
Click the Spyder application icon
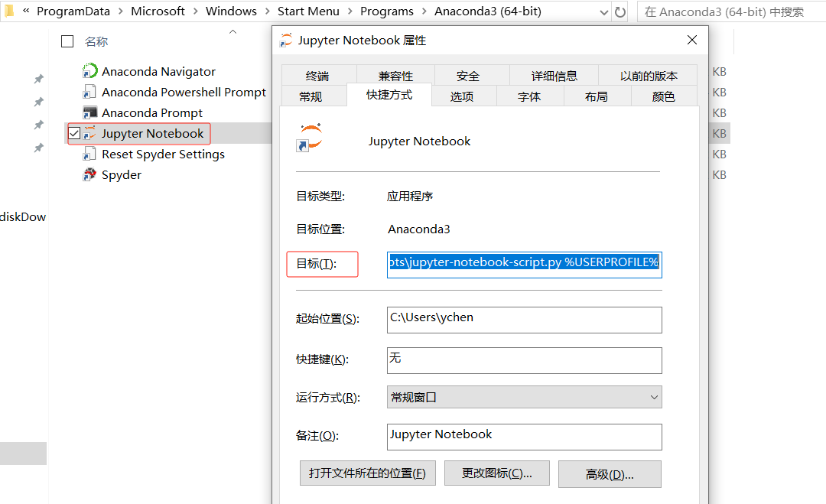90,174
